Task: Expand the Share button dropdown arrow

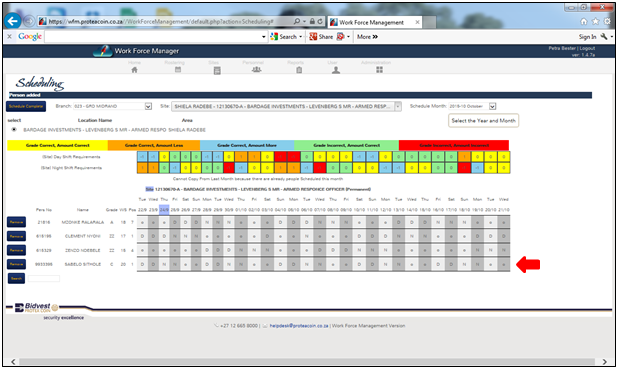Action: [x=348, y=37]
